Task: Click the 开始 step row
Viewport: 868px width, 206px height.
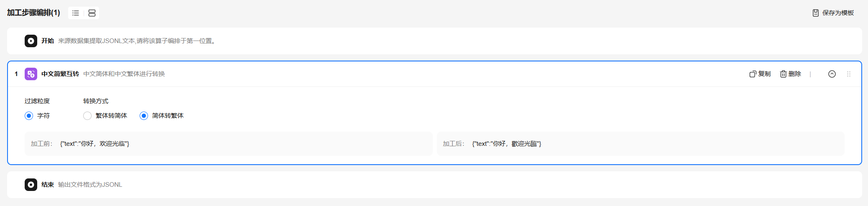Action: 434,41
